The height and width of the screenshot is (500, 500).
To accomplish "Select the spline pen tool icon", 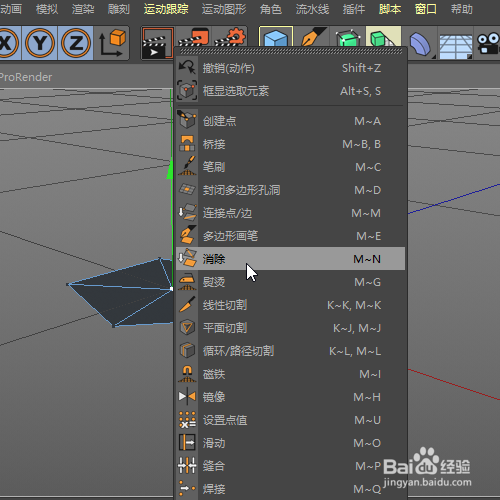I will tap(312, 37).
